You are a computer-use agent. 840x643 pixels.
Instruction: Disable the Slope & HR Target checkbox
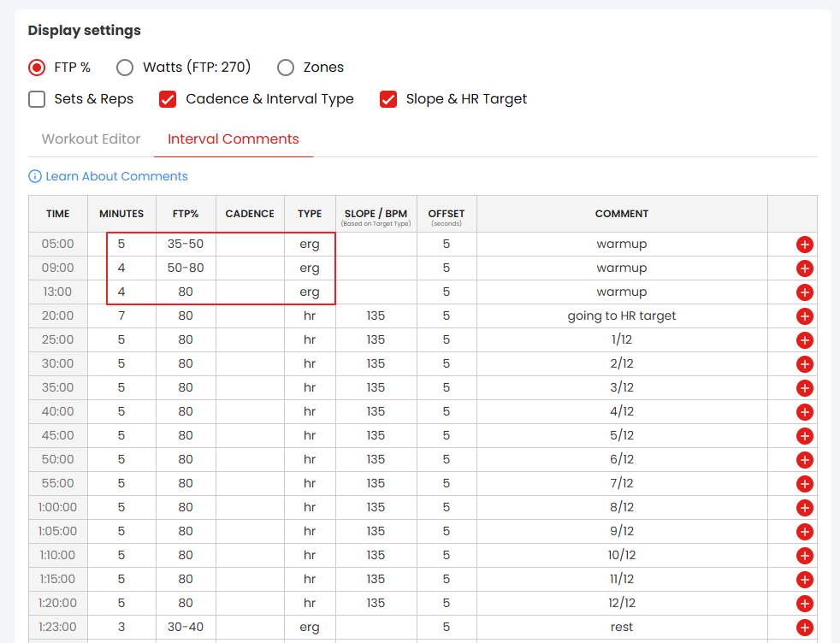click(x=388, y=99)
